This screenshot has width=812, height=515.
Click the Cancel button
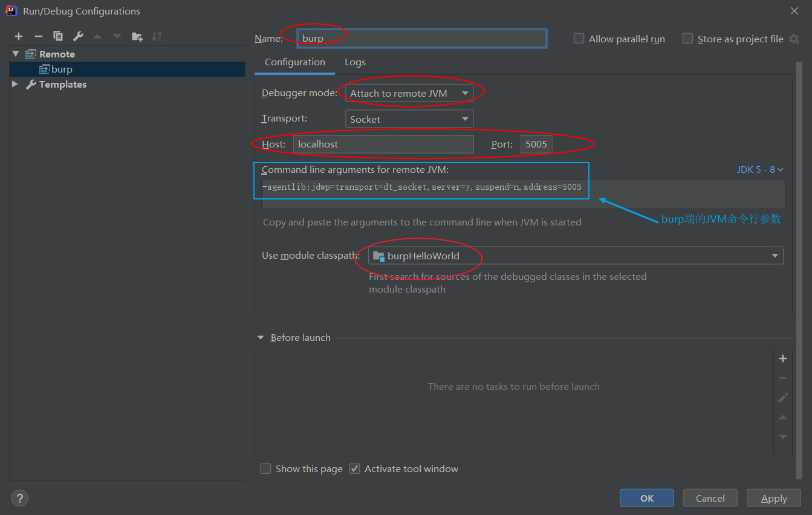click(x=710, y=498)
